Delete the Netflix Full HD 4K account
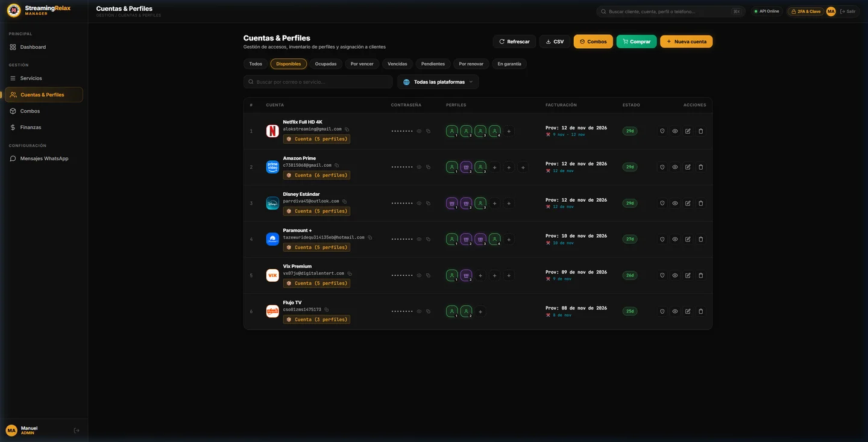The height and width of the screenshot is (442, 868). [700, 131]
